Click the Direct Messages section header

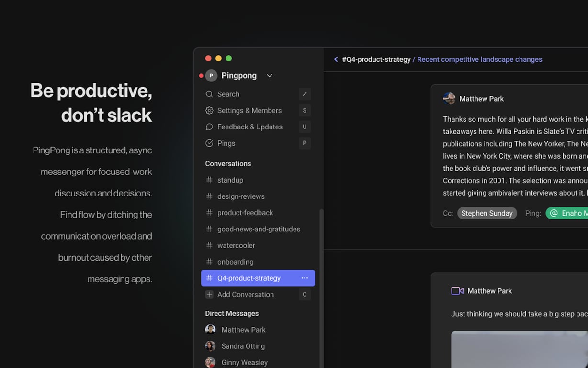click(232, 313)
